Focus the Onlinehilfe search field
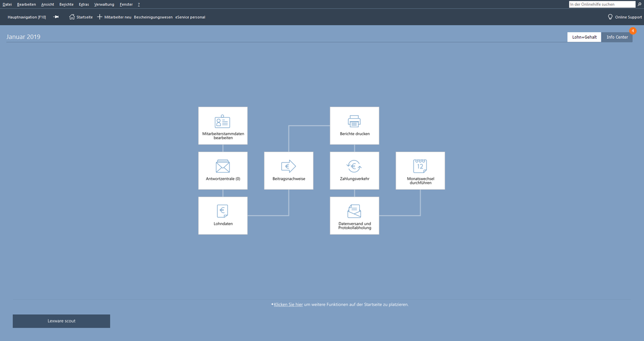Image resolution: width=644 pixels, height=341 pixels. tap(602, 4)
